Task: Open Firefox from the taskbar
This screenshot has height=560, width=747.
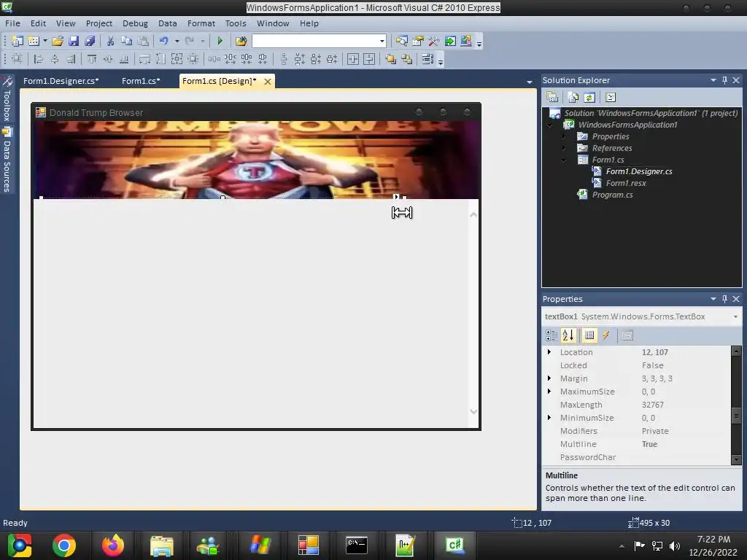Action: coord(113,545)
